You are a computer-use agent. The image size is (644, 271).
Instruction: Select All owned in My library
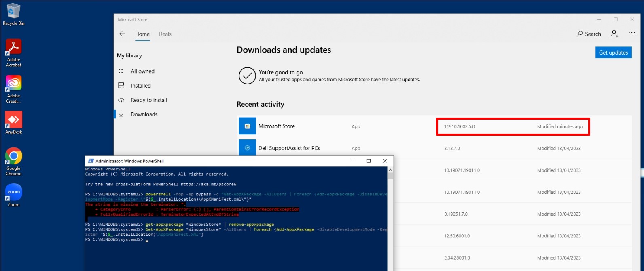click(x=143, y=71)
